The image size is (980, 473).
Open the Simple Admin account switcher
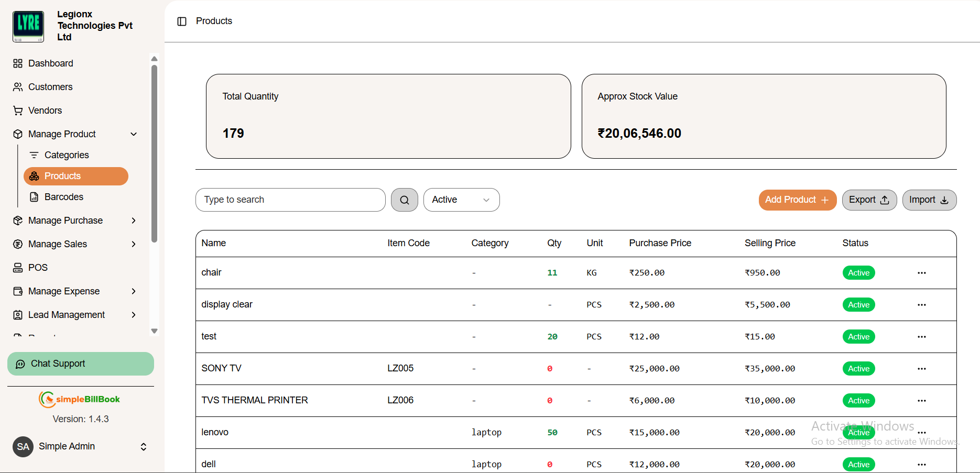81,447
